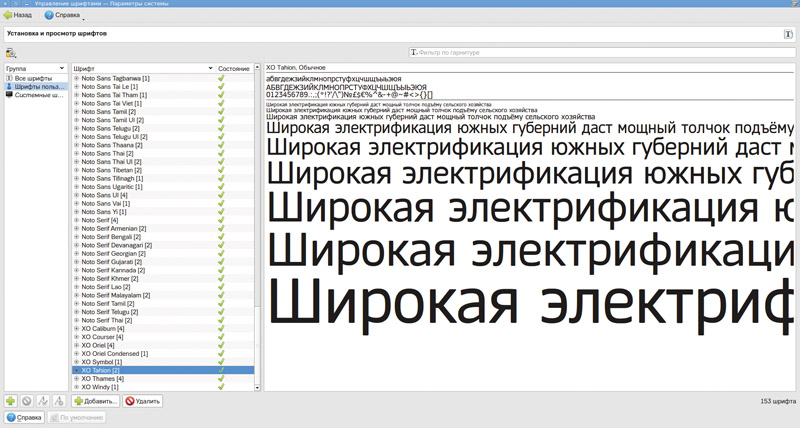Select the Все шрифты group

pyautogui.click(x=36, y=79)
